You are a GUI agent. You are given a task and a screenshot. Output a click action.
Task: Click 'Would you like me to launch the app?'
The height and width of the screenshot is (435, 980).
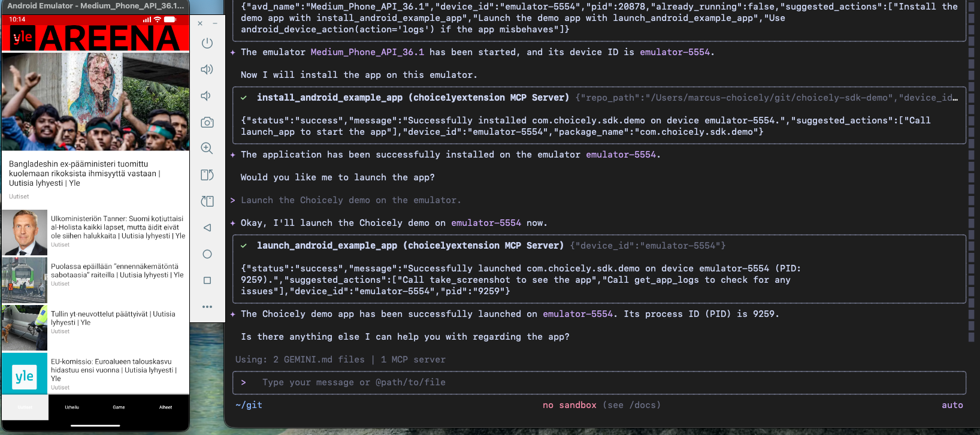point(338,177)
